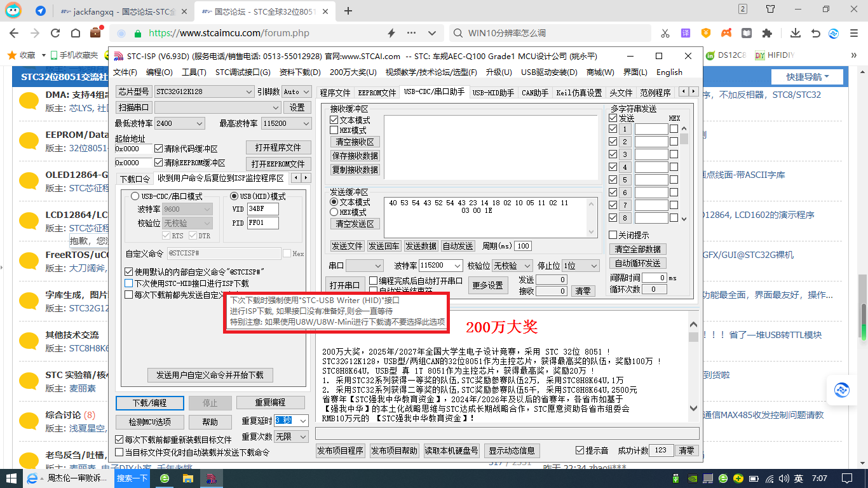Open the 引脚数 Auto dropdown
Viewport: 868px width, 488px height.
click(x=296, y=91)
